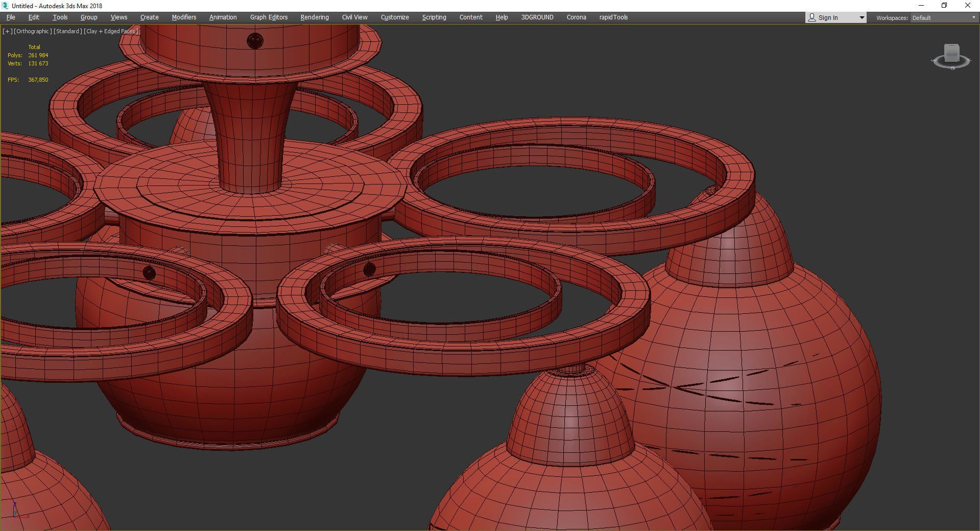Open the Civil View menu
Image resolution: width=980 pixels, height=531 pixels.
(355, 17)
